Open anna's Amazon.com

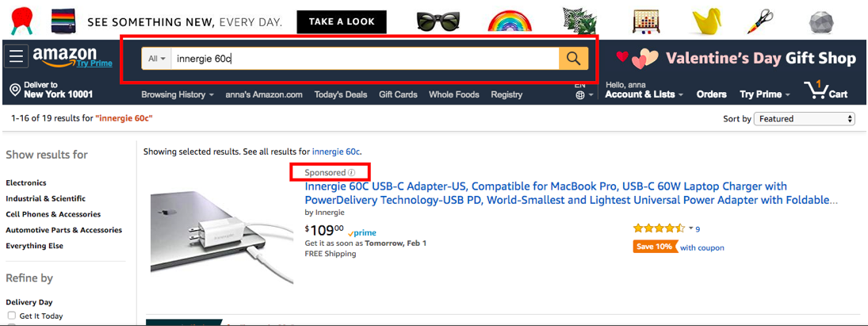[x=264, y=94]
